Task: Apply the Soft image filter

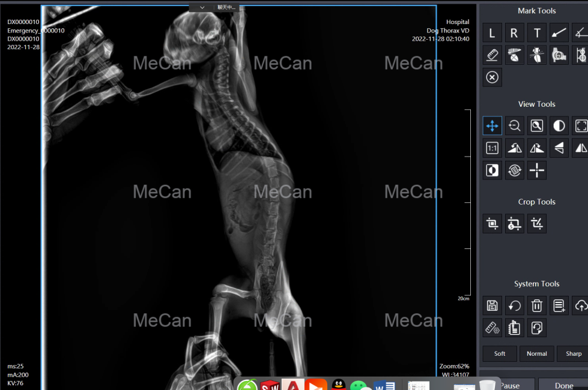Action: 500,353
